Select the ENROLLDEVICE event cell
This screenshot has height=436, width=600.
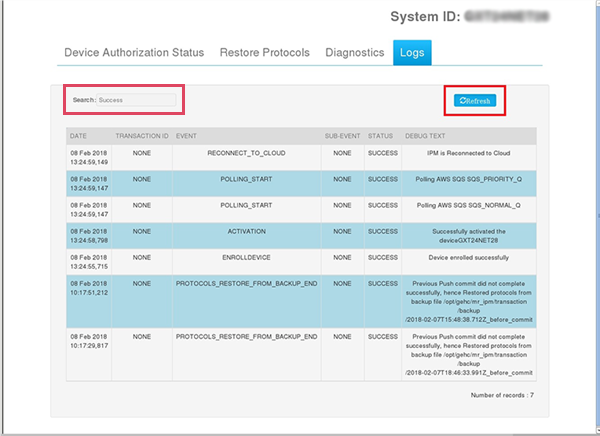pyautogui.click(x=246, y=258)
